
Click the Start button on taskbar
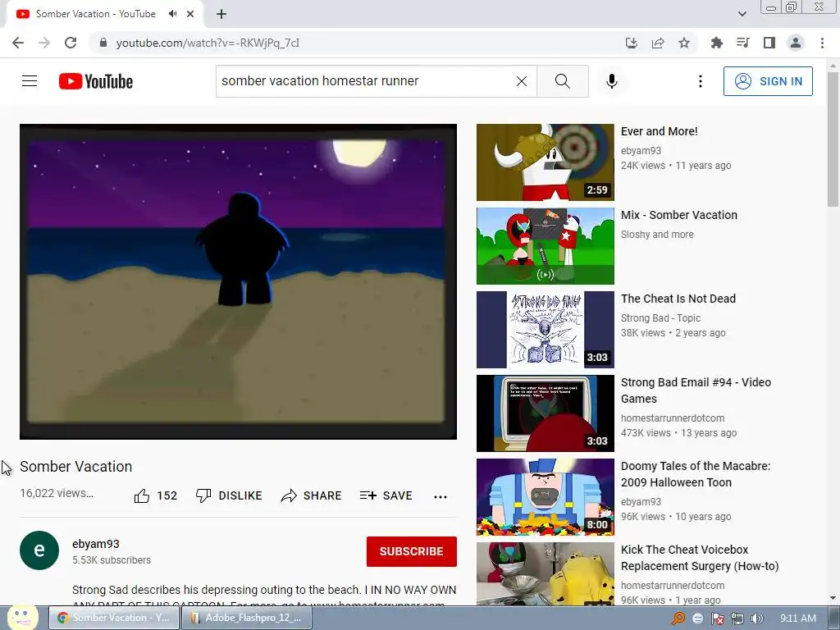[22, 619]
